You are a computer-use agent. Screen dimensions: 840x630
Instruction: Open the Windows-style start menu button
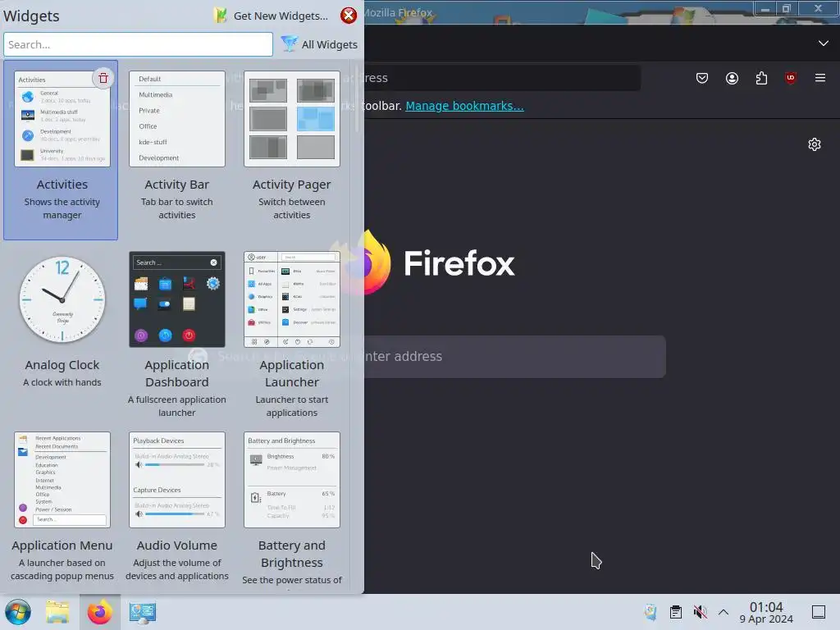tap(18, 612)
